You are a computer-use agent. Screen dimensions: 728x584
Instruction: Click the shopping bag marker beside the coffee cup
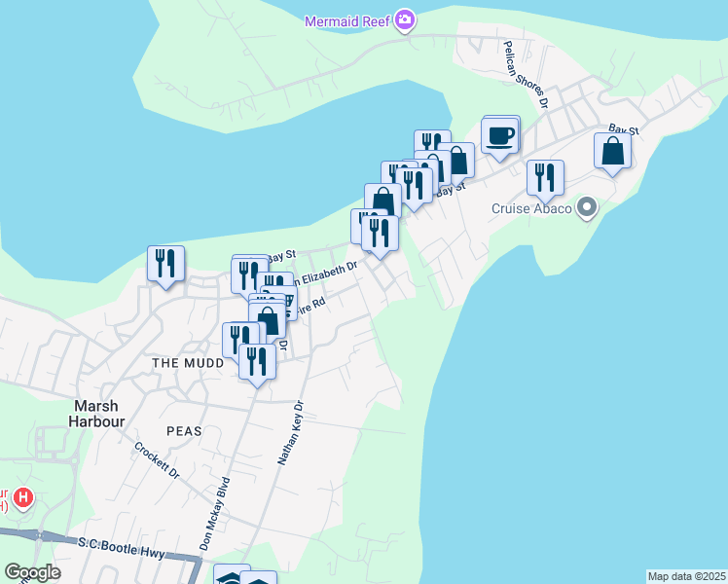click(x=455, y=161)
